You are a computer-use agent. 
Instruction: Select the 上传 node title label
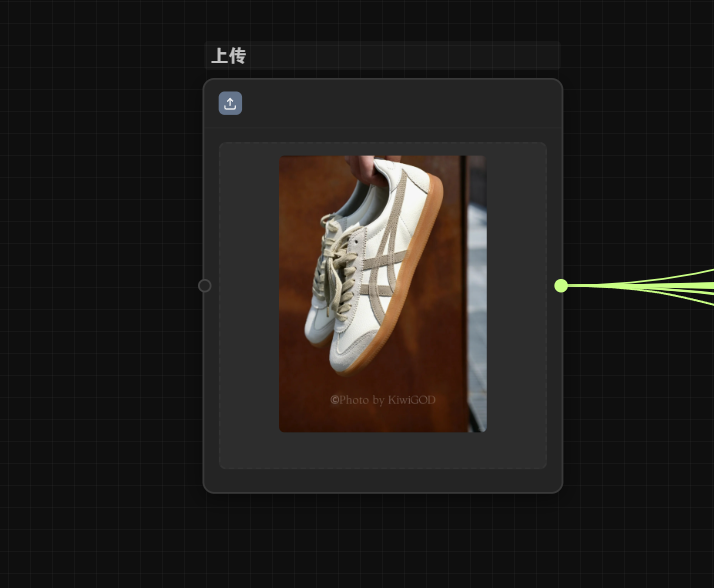coord(228,56)
